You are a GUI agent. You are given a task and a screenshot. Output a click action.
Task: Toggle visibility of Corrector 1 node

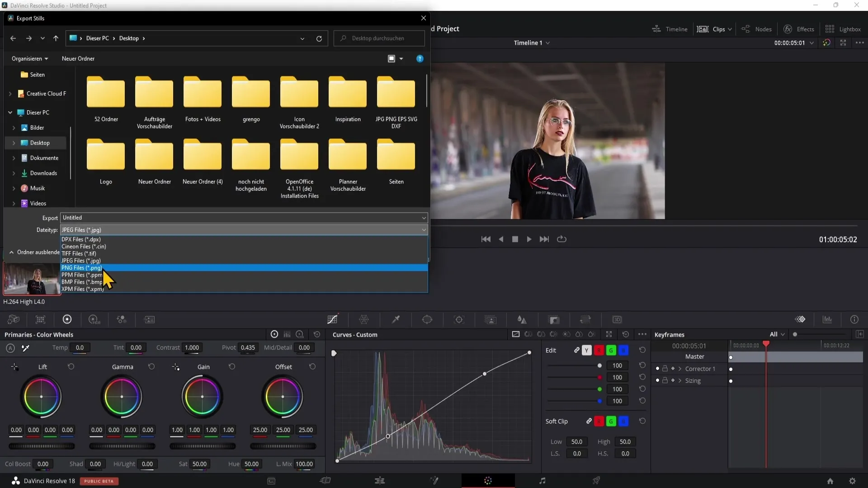[x=656, y=368]
